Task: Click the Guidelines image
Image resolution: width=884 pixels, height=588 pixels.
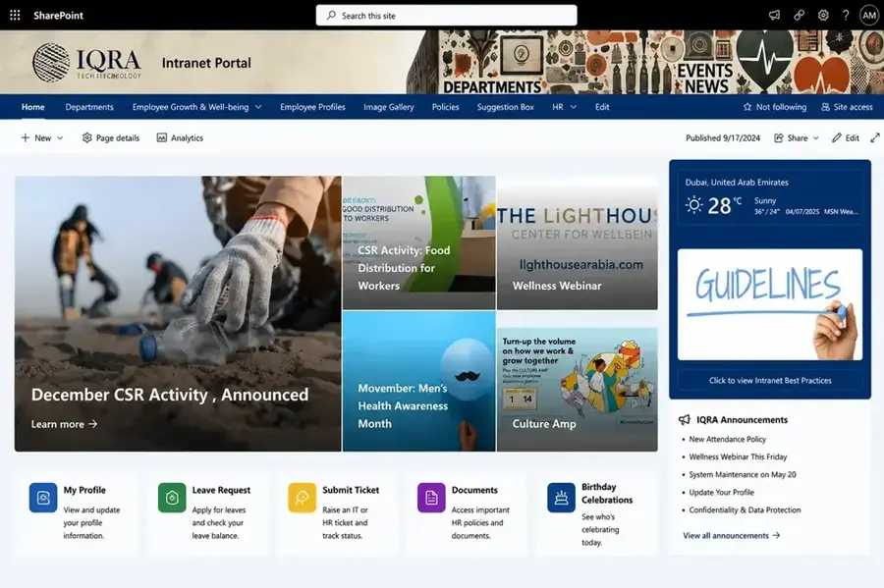Action: point(770,304)
